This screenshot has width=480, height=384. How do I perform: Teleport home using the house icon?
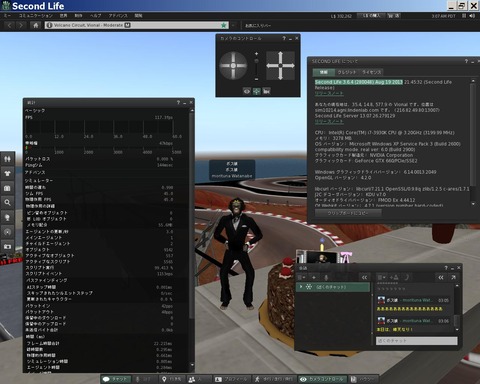coord(36,25)
